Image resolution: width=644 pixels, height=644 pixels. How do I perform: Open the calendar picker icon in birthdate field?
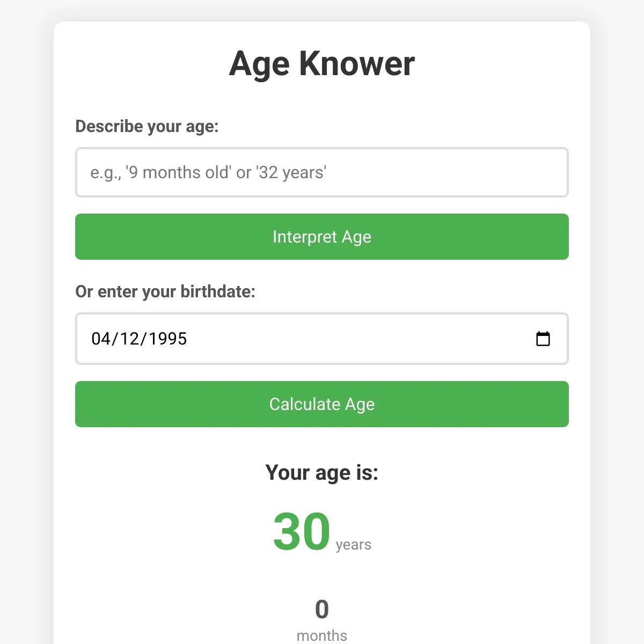click(x=543, y=339)
